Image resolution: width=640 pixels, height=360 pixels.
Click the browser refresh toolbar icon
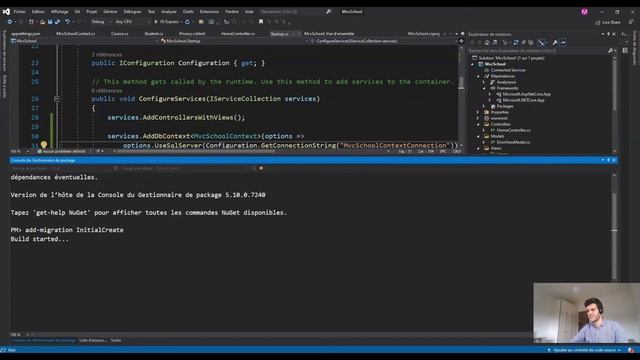(x=187, y=22)
